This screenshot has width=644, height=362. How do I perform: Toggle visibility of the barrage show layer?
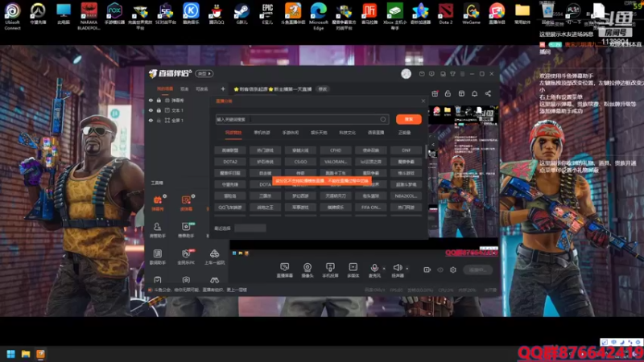pyautogui.click(x=151, y=100)
